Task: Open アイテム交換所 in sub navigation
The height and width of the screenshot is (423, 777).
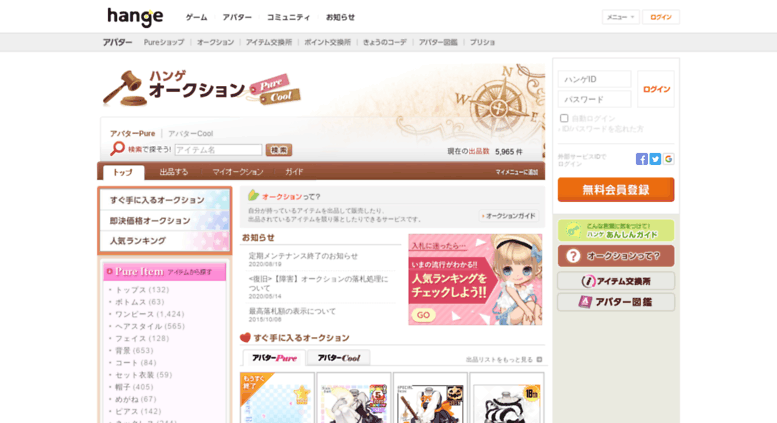Action: 269,43
